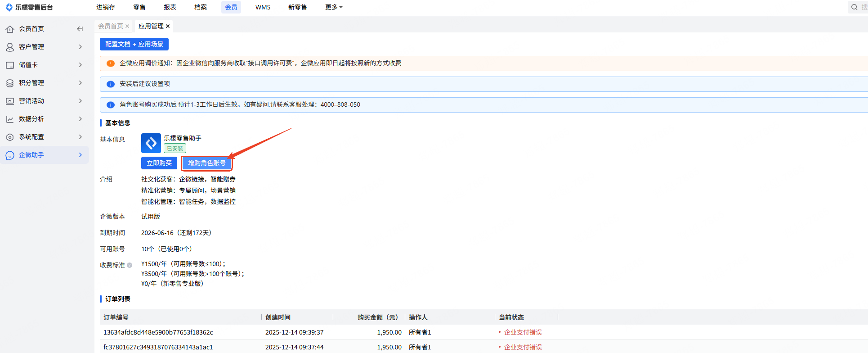Open the 更多 dropdown in top menu
The image size is (868, 353).
tap(334, 7)
